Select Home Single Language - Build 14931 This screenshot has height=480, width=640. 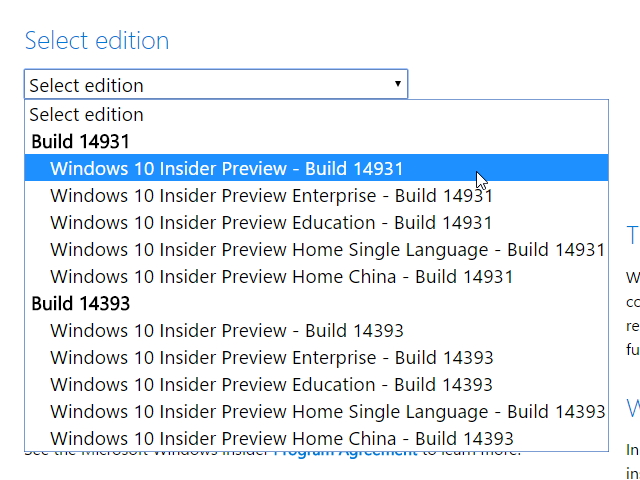(327, 249)
